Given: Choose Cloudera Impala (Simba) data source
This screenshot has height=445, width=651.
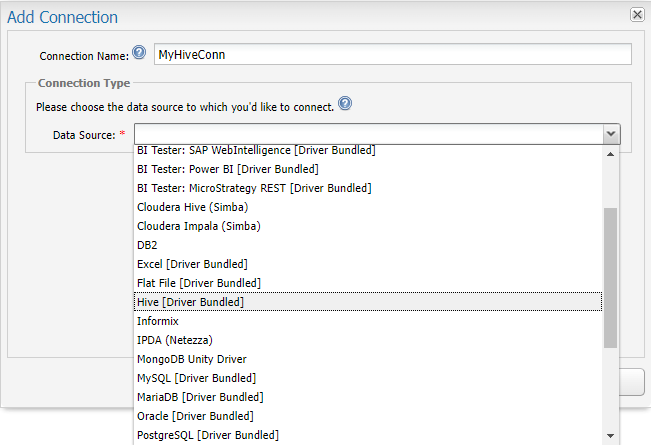Looking at the screenshot, I should click(x=368, y=226).
